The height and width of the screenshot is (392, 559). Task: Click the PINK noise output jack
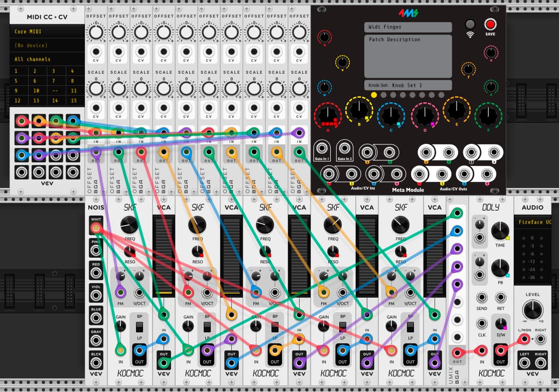click(x=95, y=251)
